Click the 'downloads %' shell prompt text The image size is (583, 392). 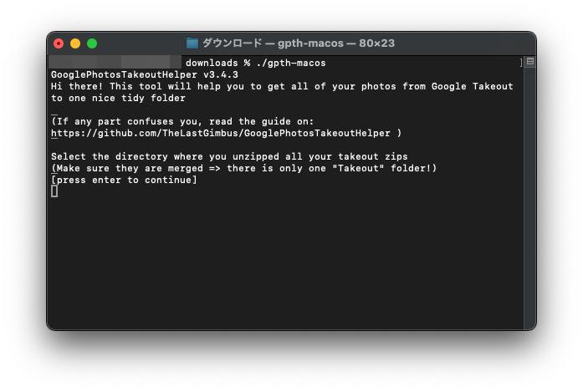click(x=217, y=63)
